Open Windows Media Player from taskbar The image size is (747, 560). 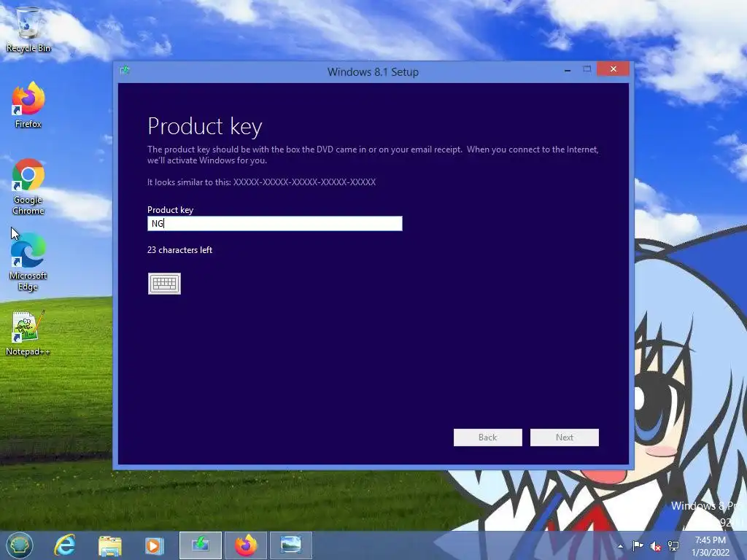[x=154, y=545]
